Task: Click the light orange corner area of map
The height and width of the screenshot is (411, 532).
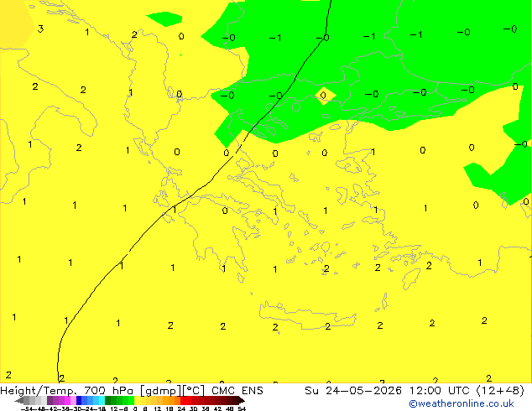Action: coord(14,23)
